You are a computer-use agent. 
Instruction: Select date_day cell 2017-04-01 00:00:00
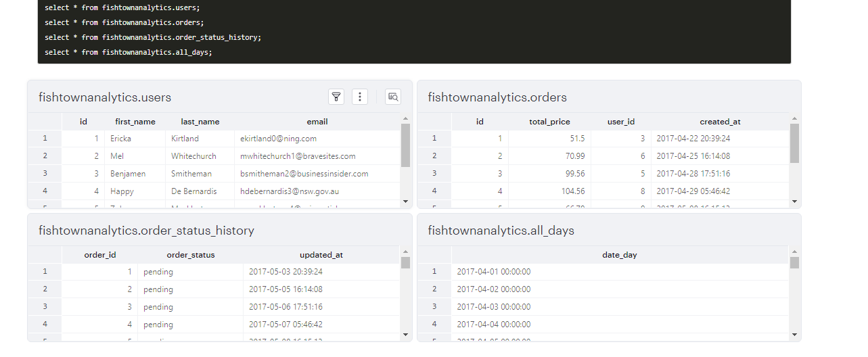(620, 272)
